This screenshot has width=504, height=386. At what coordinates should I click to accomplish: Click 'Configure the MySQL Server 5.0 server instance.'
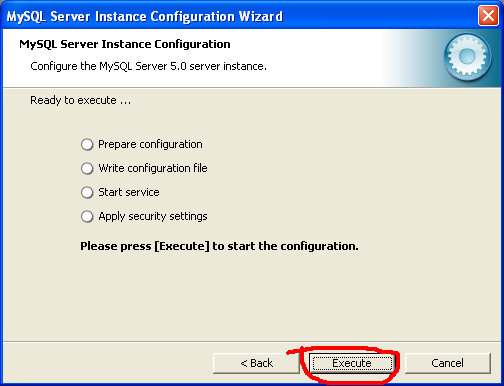pyautogui.click(x=148, y=66)
